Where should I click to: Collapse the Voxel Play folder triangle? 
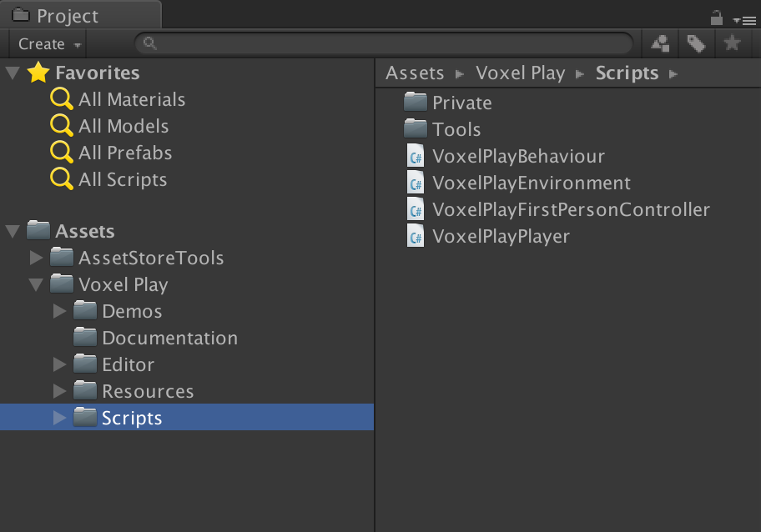coord(35,284)
